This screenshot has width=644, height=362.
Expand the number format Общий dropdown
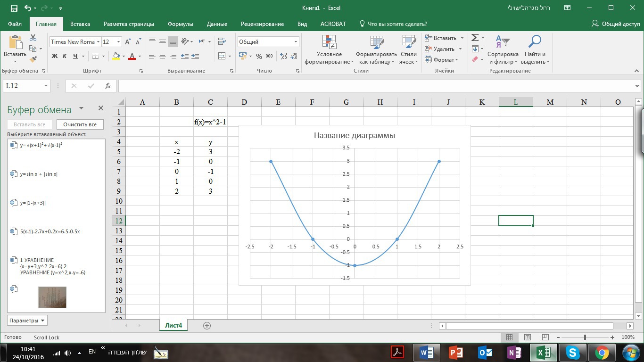[296, 42]
